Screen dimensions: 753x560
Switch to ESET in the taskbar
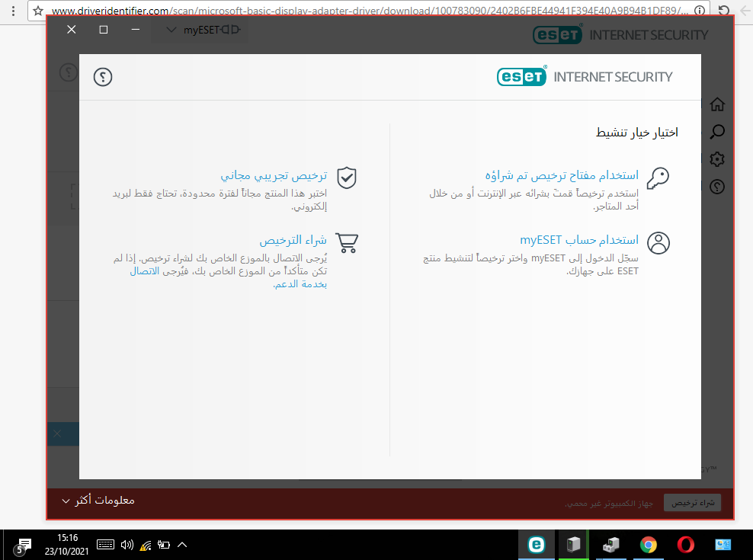coord(536,545)
